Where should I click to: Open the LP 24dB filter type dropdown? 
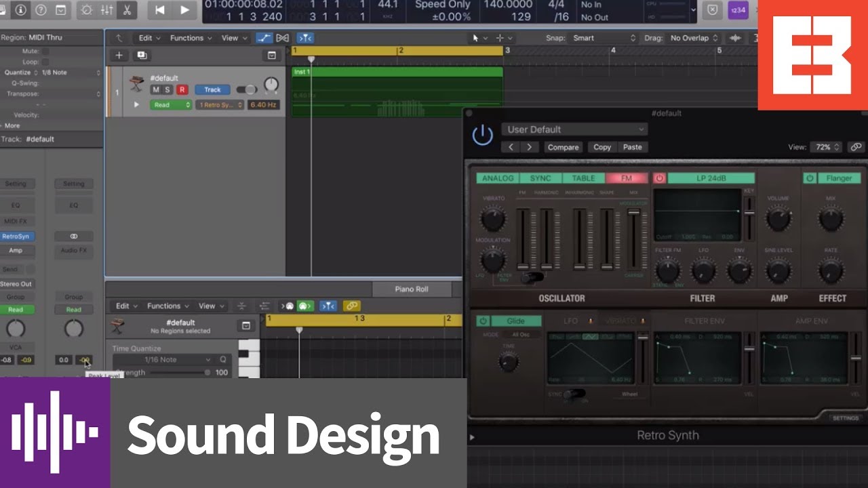[711, 178]
